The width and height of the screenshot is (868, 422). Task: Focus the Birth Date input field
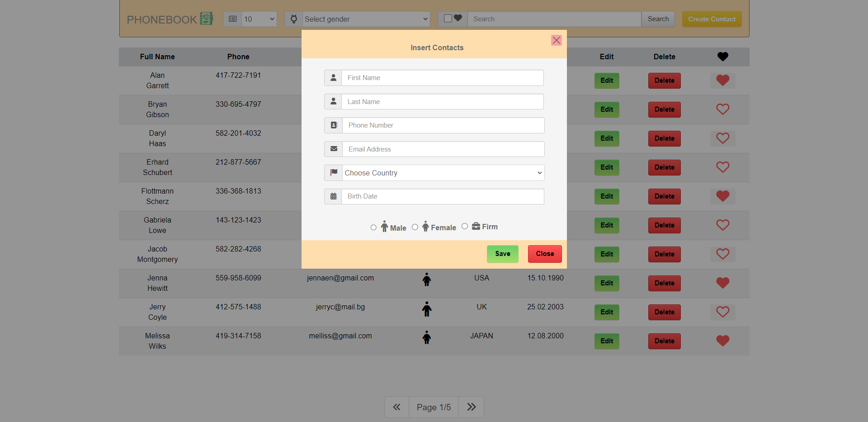coord(443,196)
